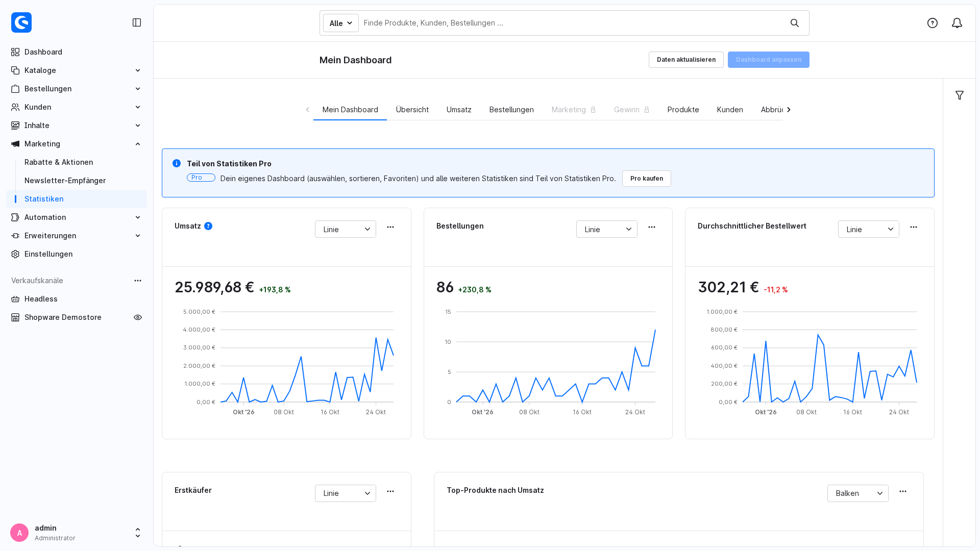Open Top-Produkte nach Umsatz three-dot menu
This screenshot has width=980, height=551.
[903, 491]
